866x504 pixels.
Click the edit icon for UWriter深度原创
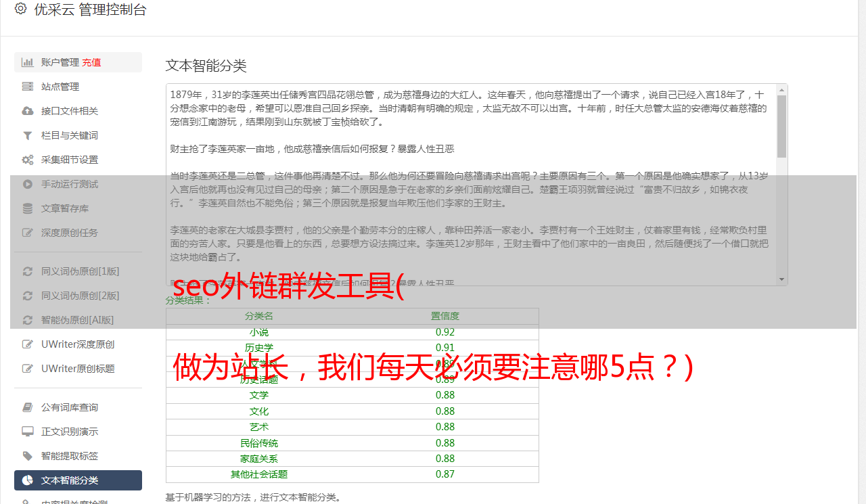(x=28, y=344)
